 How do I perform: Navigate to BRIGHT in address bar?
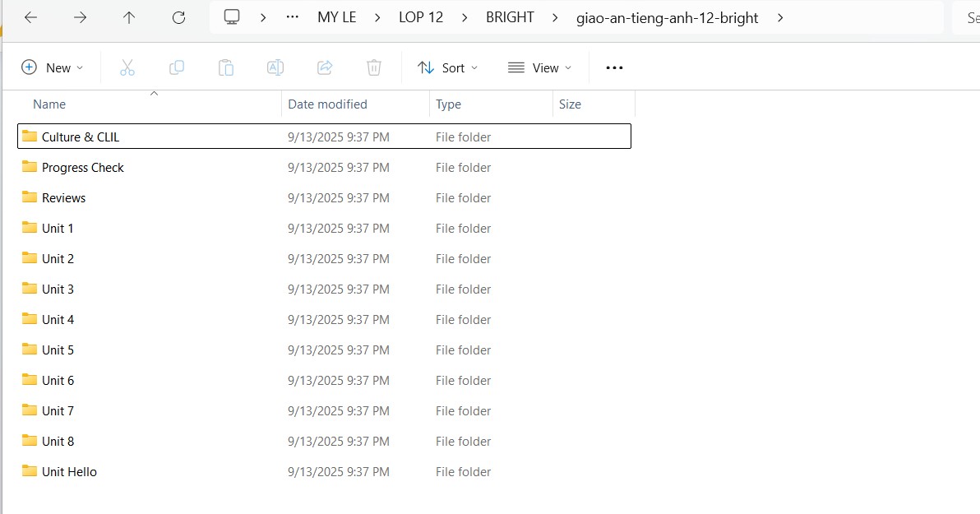point(510,17)
